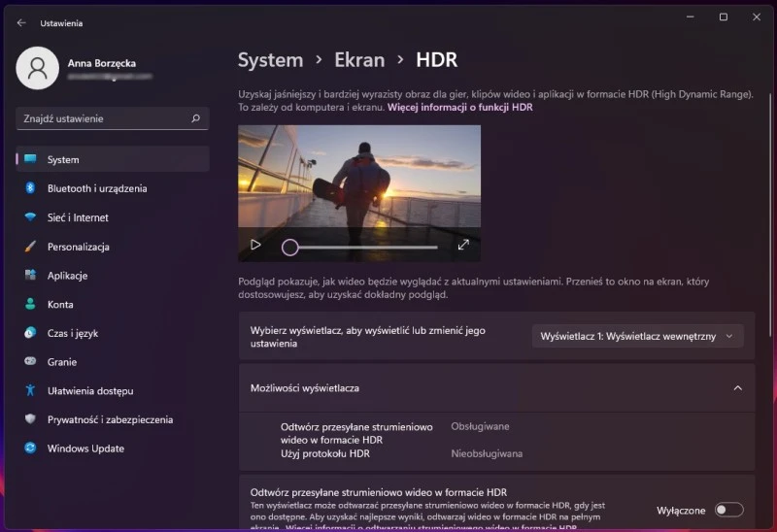
Task: Toggle HDR video streaming switch on
Action: point(728,510)
